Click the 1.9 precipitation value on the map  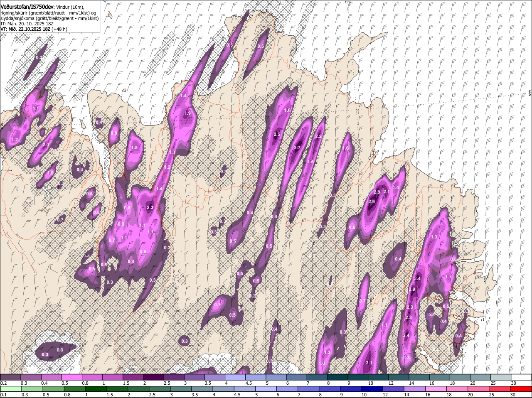coord(187,113)
